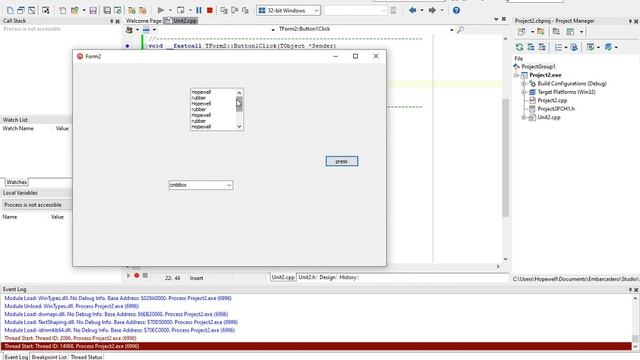This screenshot has height=360, width=640.
Task: Click the search magnifier icon above the code editor
Action: coord(460,29)
